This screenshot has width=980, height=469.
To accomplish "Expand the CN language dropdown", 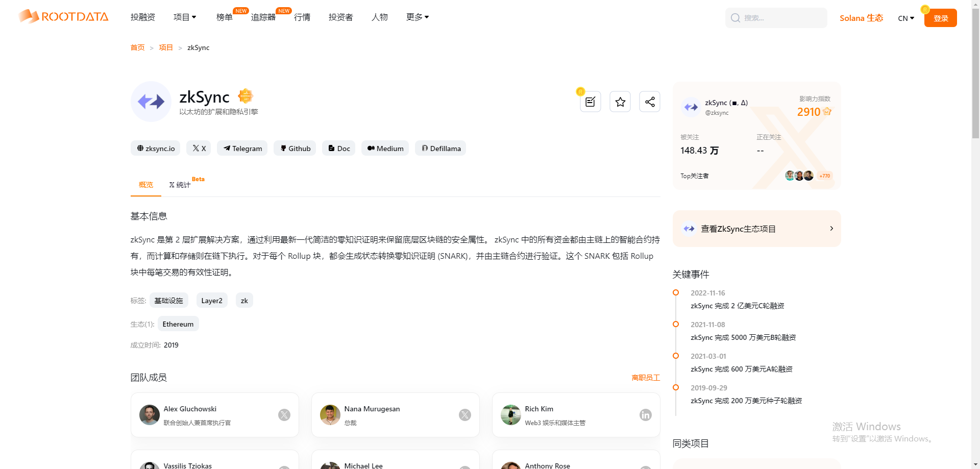I will 906,18.
